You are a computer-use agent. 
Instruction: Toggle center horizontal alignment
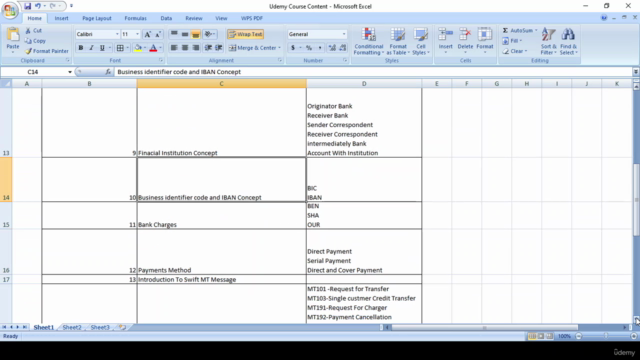pyautogui.click(x=185, y=48)
